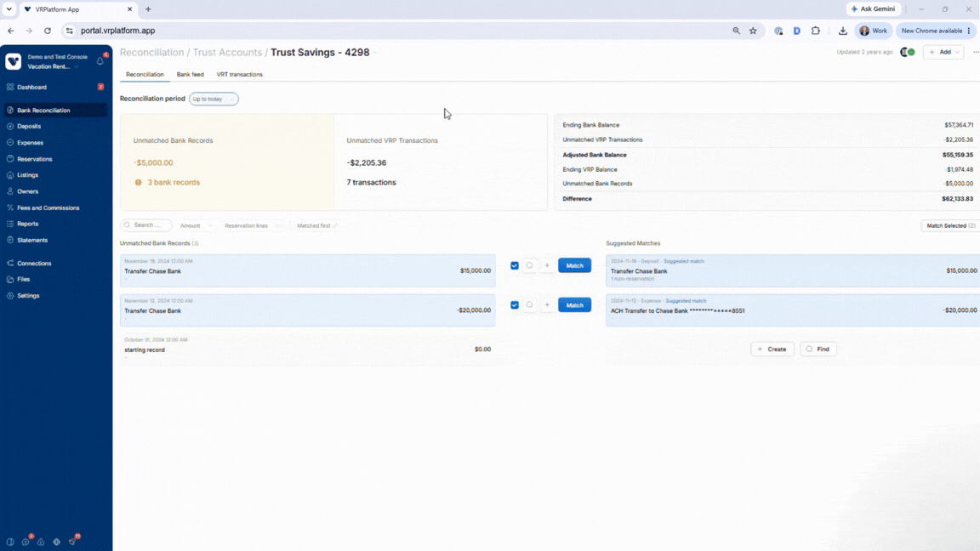980x551 pixels.
Task: Open the rocket icon with badge at sidebar bottom
Action: [71, 542]
